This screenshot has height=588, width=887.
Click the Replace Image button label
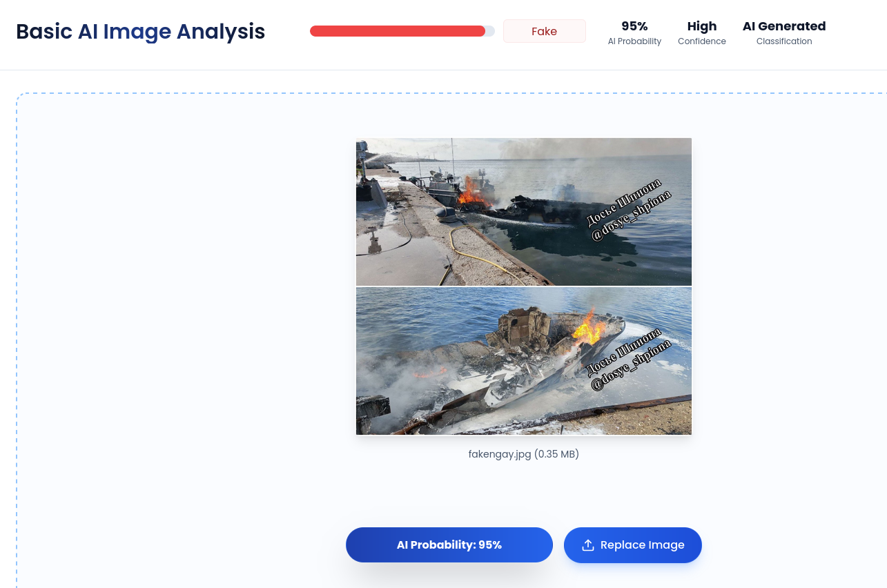(643, 545)
